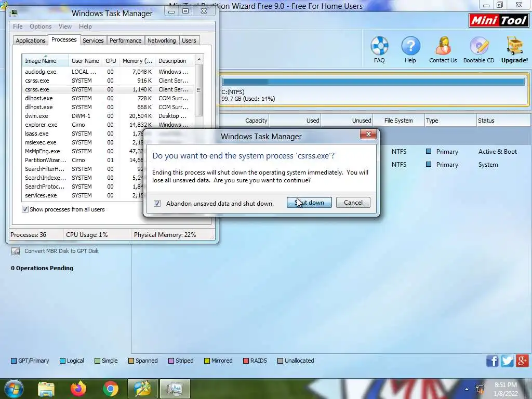Open the View menu in Task Manager
Screen dimensions: 532x399
coord(65,26)
